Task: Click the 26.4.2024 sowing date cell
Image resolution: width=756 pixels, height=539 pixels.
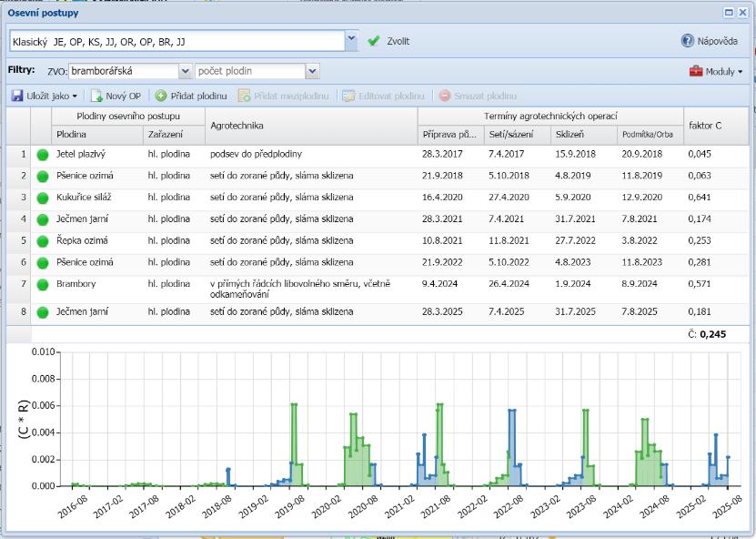Action: (509, 284)
